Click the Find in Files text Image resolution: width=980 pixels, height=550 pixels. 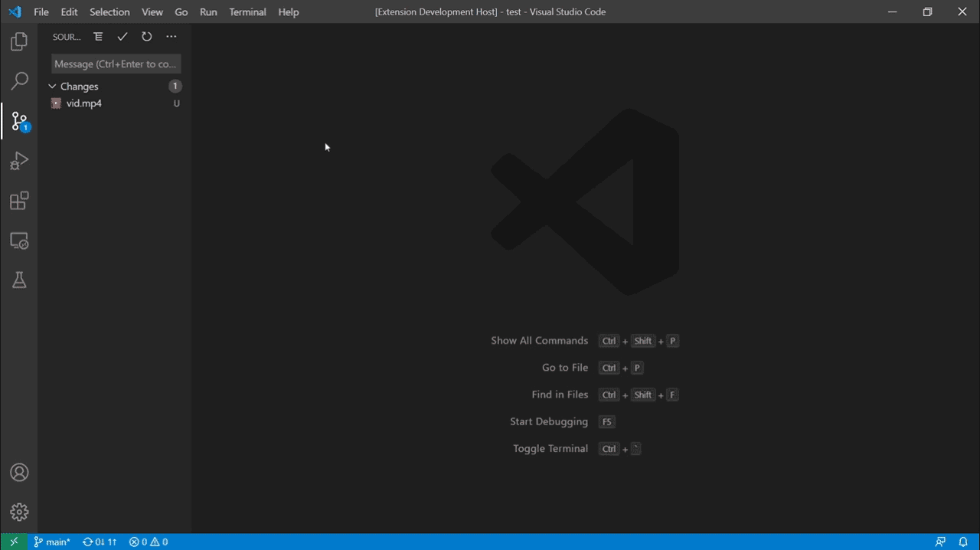(x=560, y=394)
